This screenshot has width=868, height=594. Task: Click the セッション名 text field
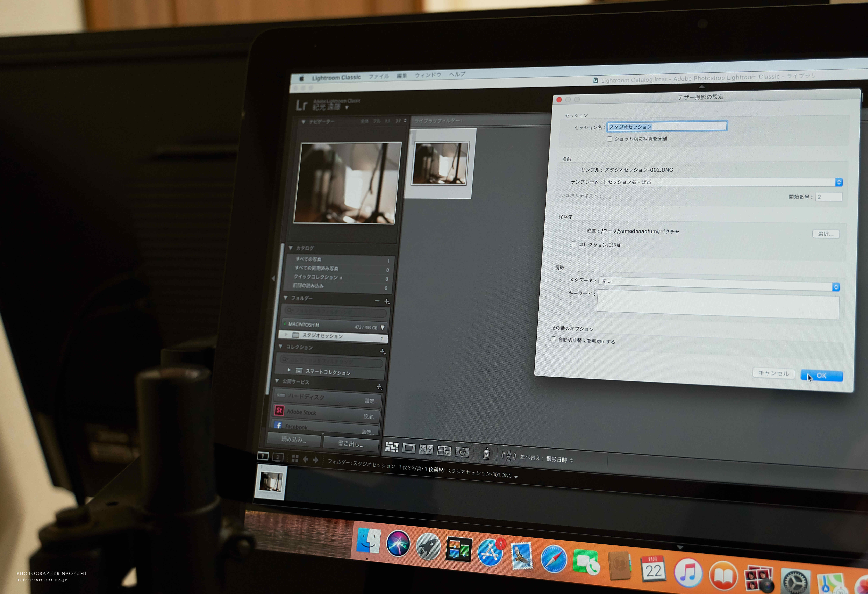(x=667, y=126)
